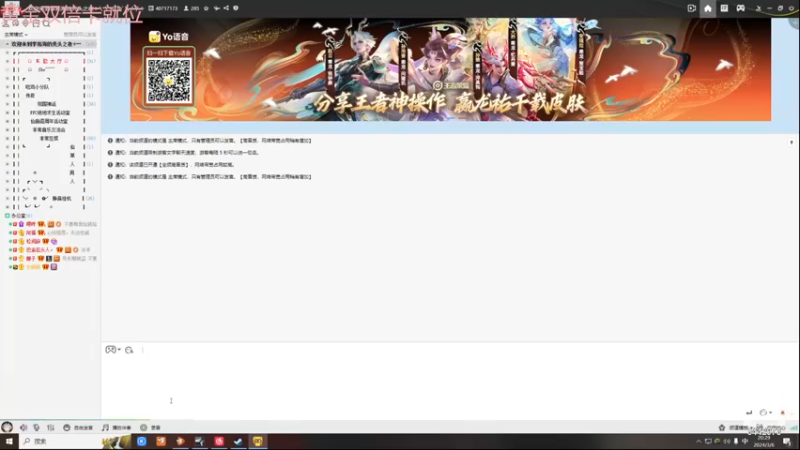Click the speaker volume icon in bottom toolbar

23,428
